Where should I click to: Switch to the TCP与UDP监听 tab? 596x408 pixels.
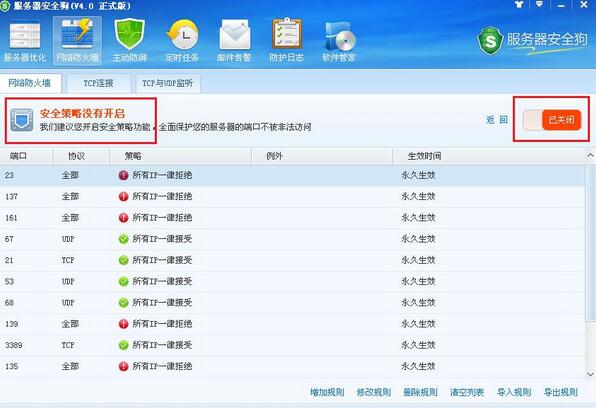[x=168, y=83]
